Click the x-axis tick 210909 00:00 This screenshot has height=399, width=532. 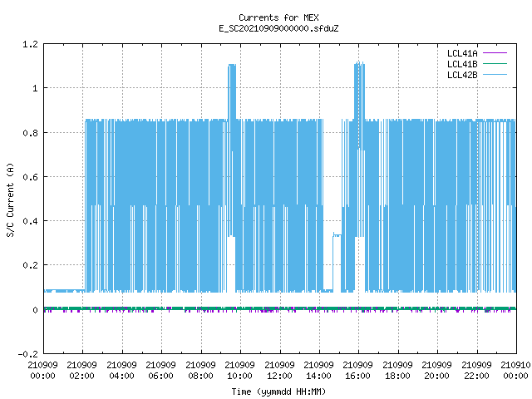42,371
